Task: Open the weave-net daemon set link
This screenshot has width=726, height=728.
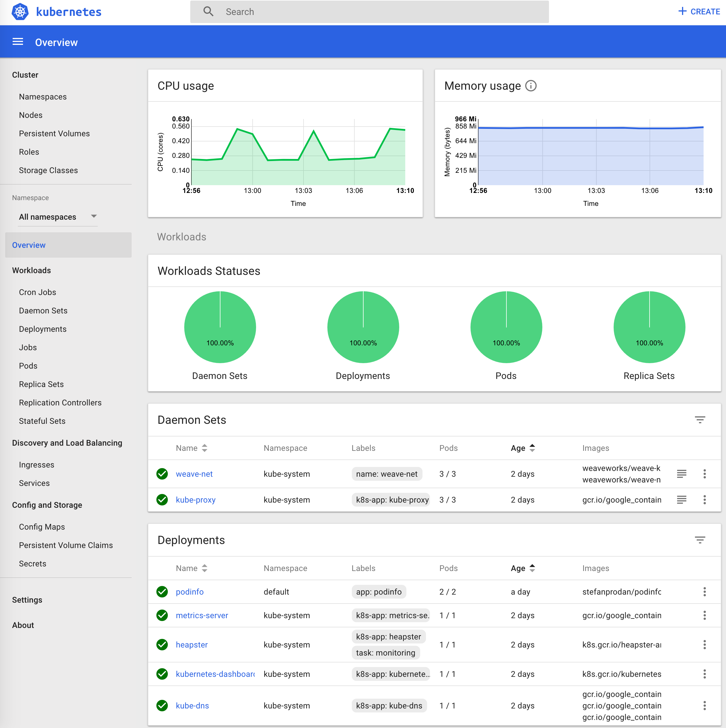Action: (194, 474)
